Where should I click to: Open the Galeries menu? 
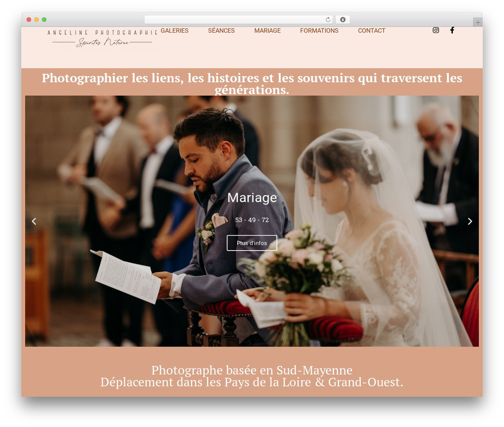pyautogui.click(x=174, y=31)
